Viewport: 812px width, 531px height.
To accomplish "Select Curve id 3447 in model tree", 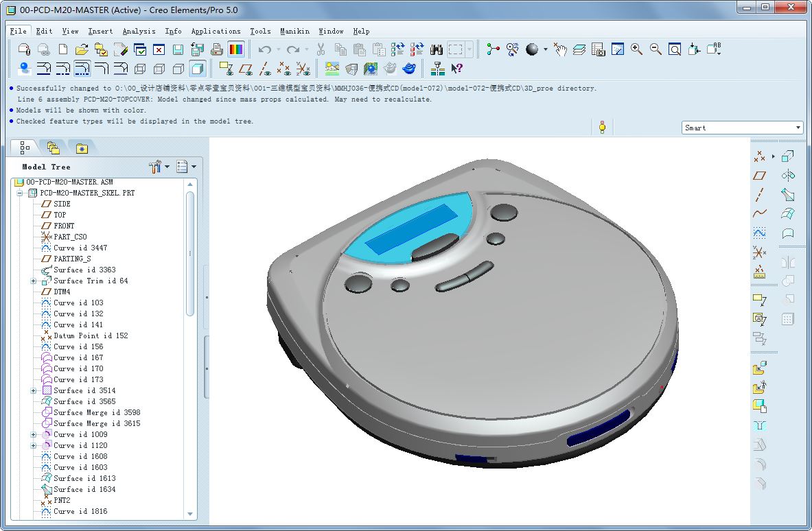I will pos(80,248).
